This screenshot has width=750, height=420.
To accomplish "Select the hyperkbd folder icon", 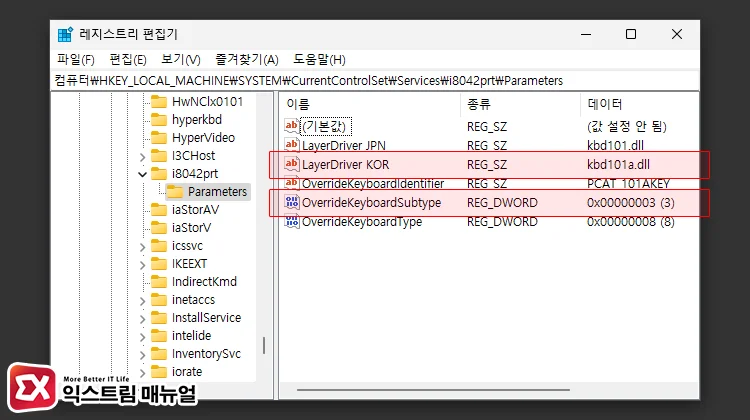I will 157,119.
